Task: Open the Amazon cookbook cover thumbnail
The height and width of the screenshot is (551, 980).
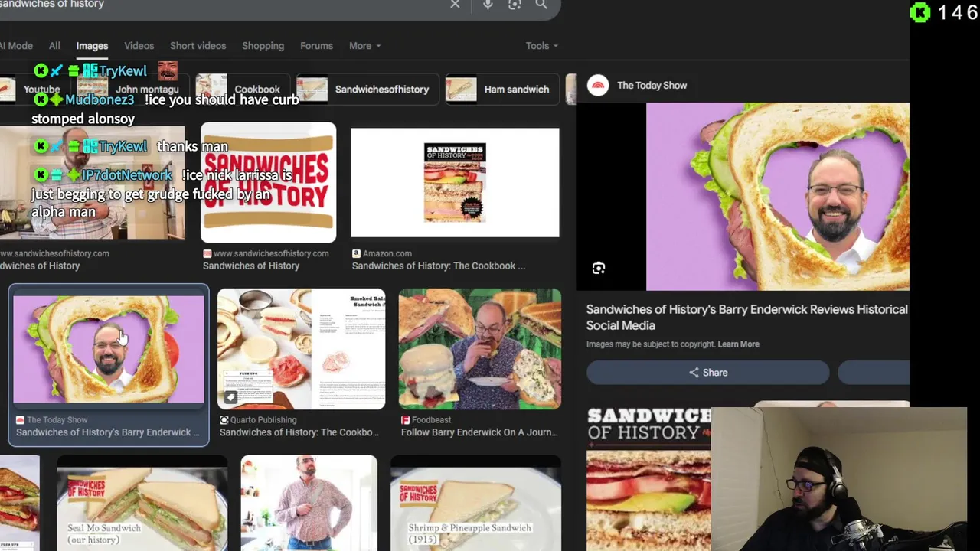Action: click(x=455, y=182)
